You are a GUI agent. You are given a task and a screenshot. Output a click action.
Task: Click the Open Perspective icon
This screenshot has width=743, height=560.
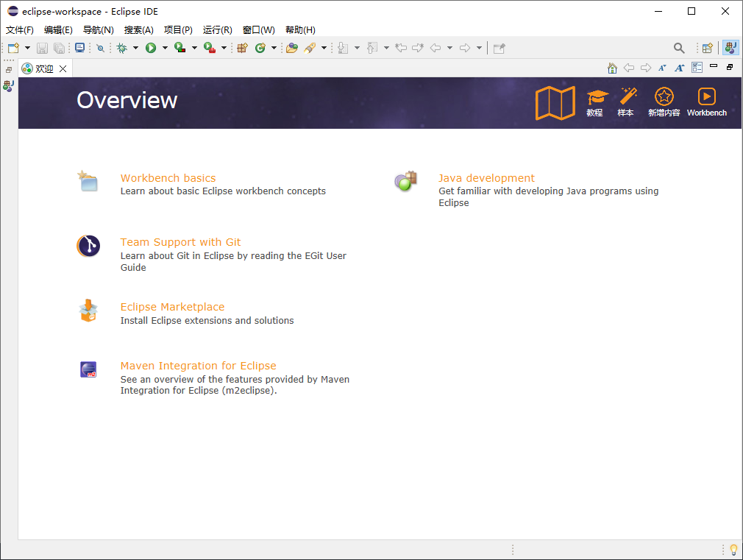(708, 48)
